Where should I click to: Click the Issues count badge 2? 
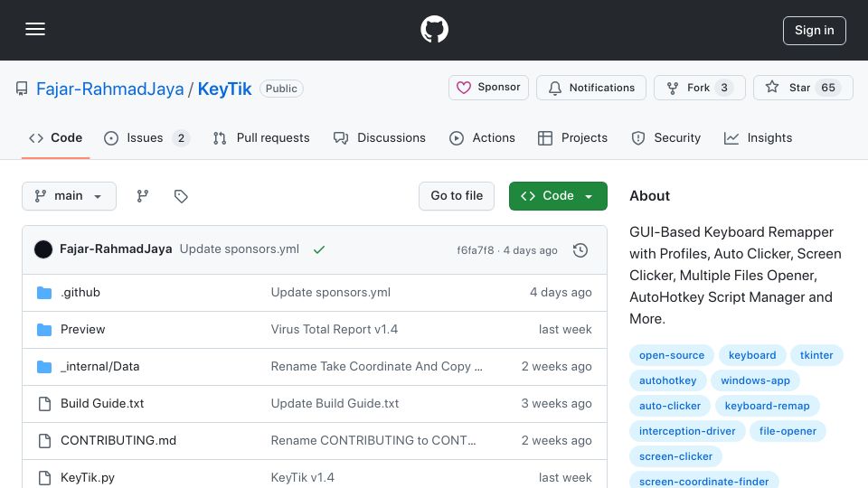pos(181,137)
